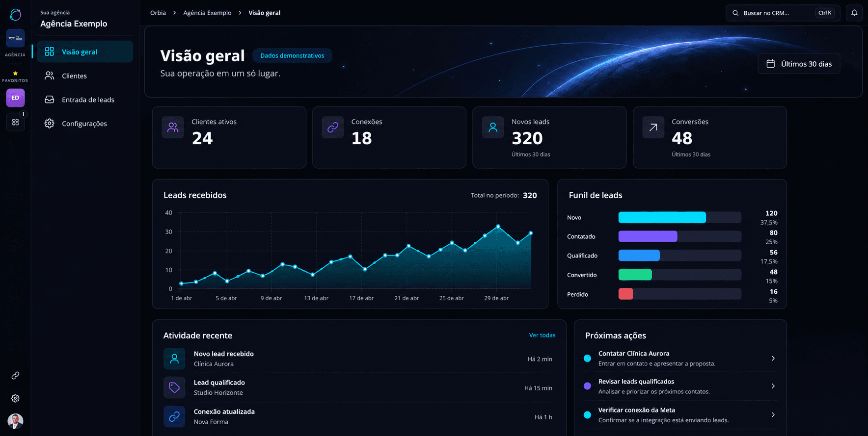Viewport: 868px width, 436px height.
Task: Click the Novo funnel progress bar
Action: pyautogui.click(x=679, y=217)
